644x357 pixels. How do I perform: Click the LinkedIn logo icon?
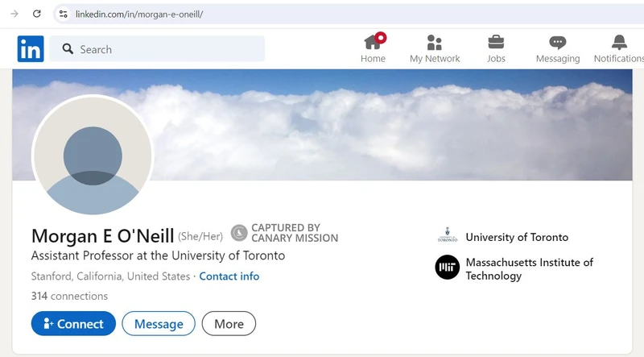pos(31,49)
